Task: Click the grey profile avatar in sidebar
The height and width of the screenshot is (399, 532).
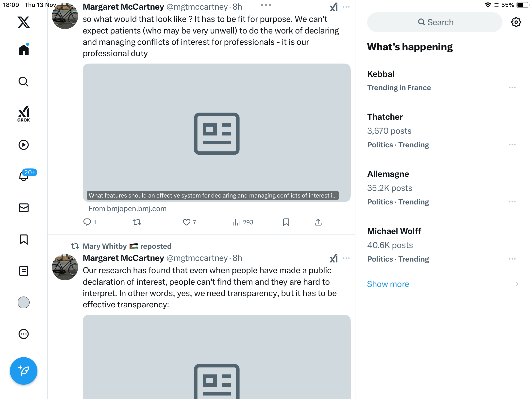Action: click(x=24, y=302)
